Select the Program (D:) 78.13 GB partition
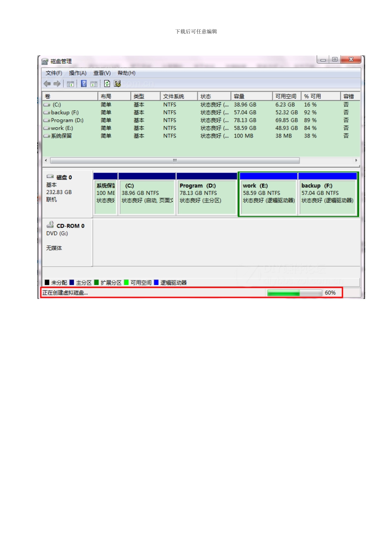392x555 pixels. click(x=207, y=194)
